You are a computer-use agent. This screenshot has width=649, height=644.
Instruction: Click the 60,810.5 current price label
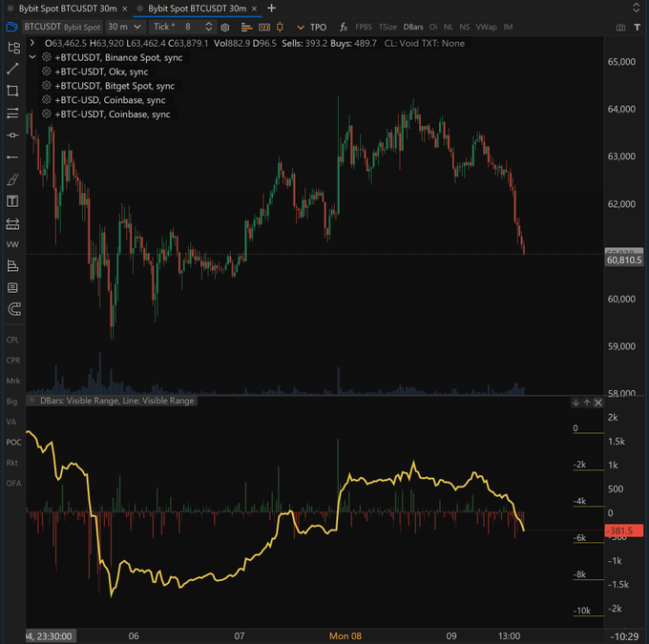(624, 260)
